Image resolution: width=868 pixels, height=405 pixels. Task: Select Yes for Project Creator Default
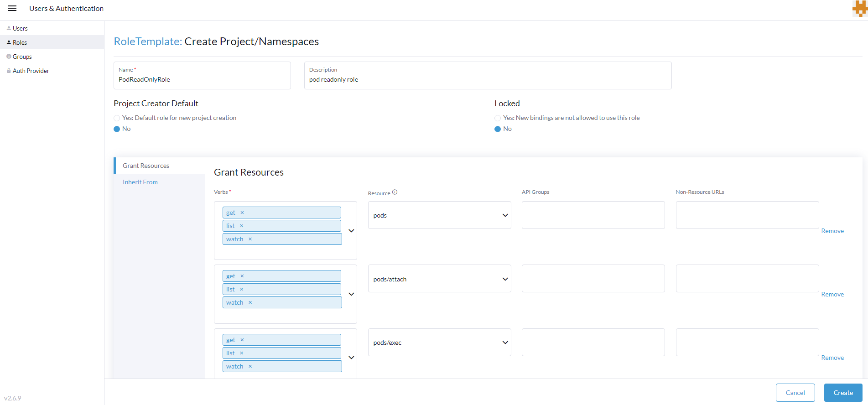[117, 118]
